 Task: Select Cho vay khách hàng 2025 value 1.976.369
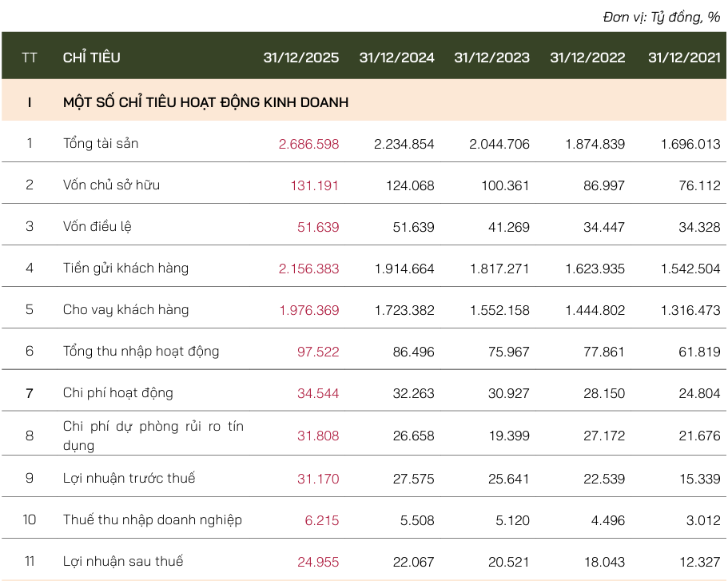tap(308, 310)
